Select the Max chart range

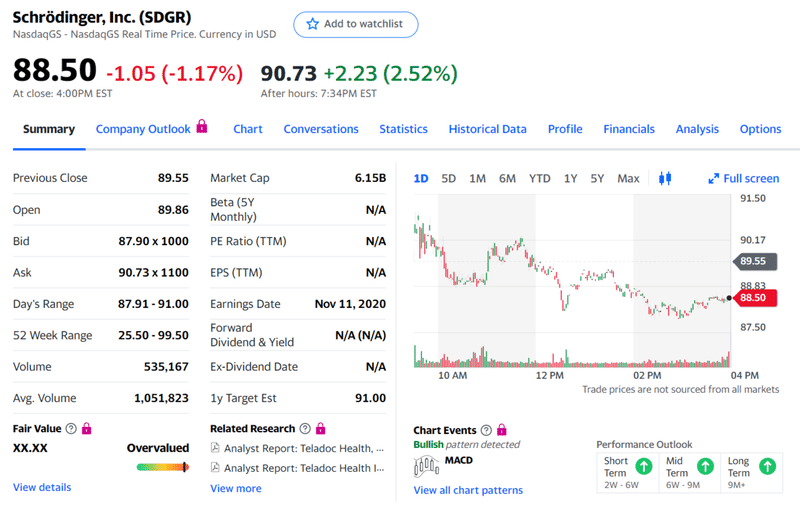pos(628,178)
